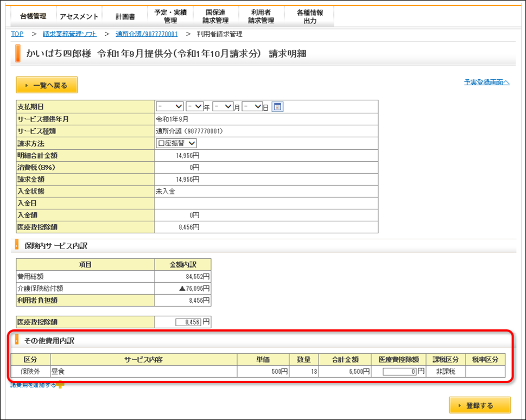Viewport: 526px width, 420px height.
Task: Select the 消費税(8%) 0円 value
Action: click(x=194, y=167)
